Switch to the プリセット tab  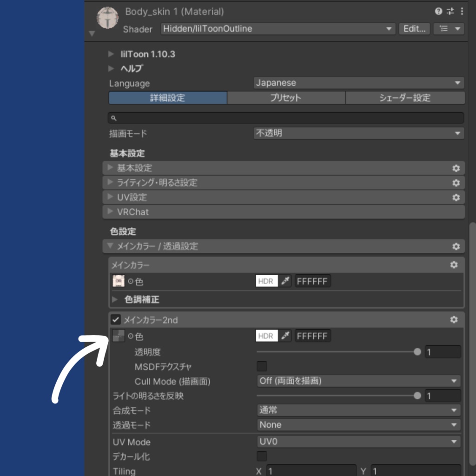(x=286, y=98)
